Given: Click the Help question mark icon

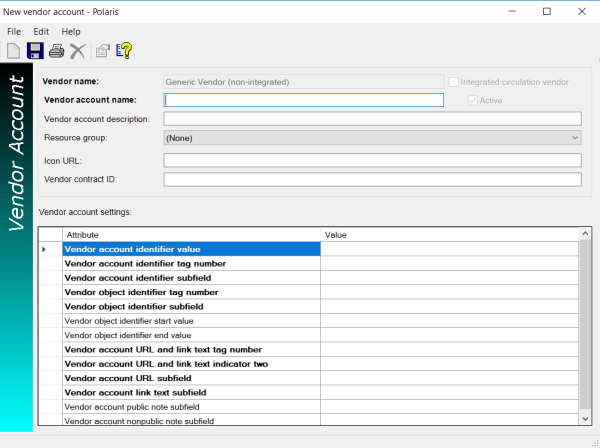Looking at the screenshot, I should [x=125, y=51].
